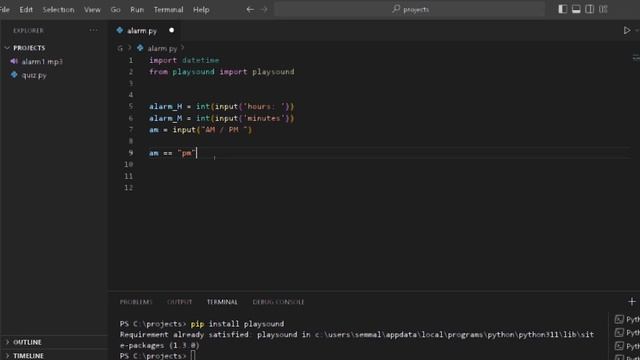Click the projects search box
The image size is (640, 360).
point(410,9)
